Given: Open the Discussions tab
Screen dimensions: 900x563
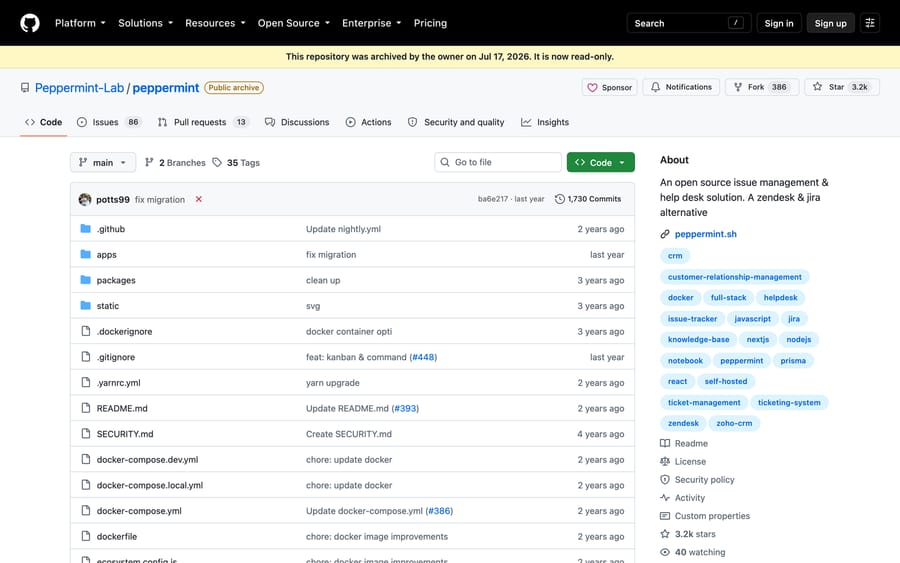Looking at the screenshot, I should (297, 122).
